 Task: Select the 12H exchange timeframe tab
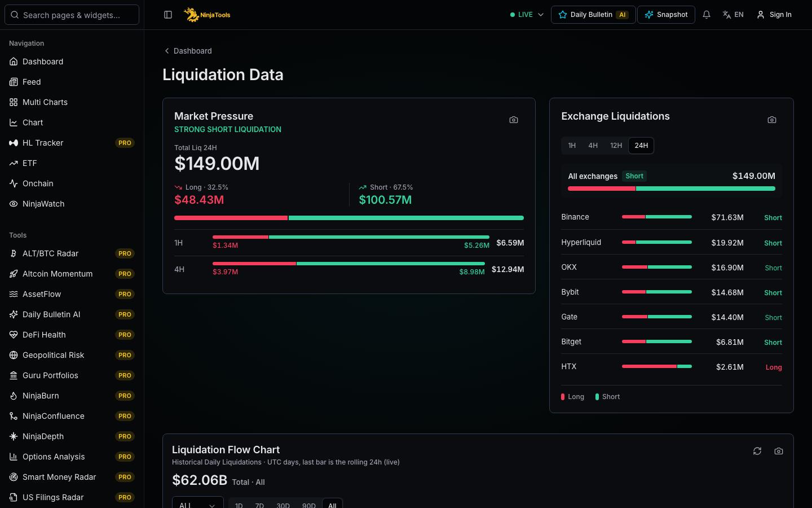(x=616, y=146)
